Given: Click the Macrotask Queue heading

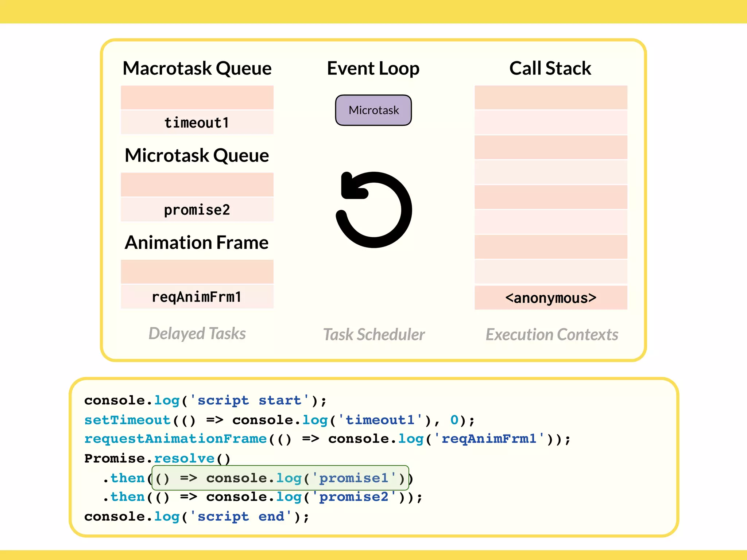Looking at the screenshot, I should pos(197,68).
